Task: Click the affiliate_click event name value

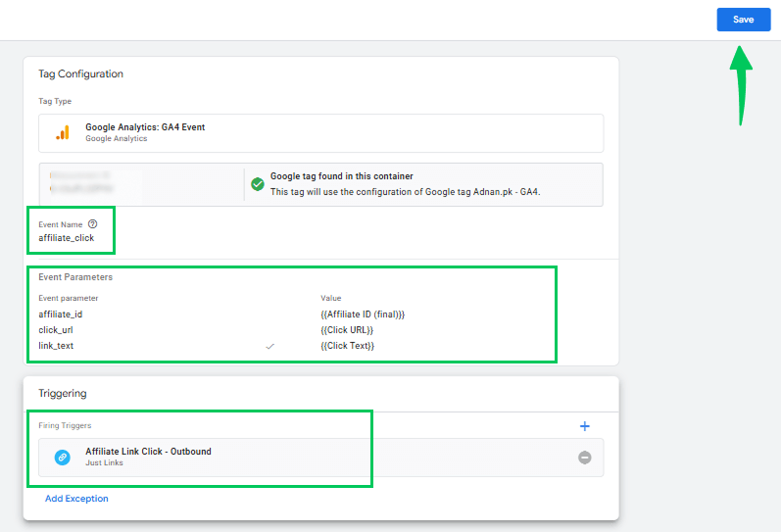Action: coord(67,238)
